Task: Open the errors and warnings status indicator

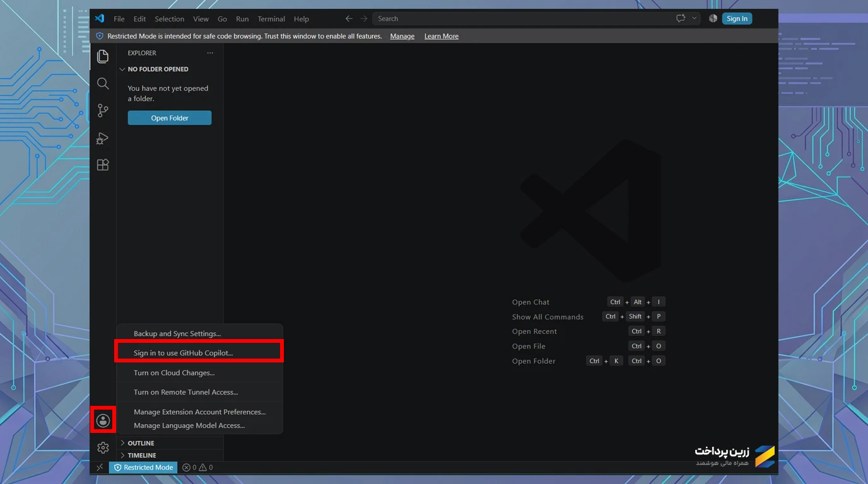Action: point(197,468)
